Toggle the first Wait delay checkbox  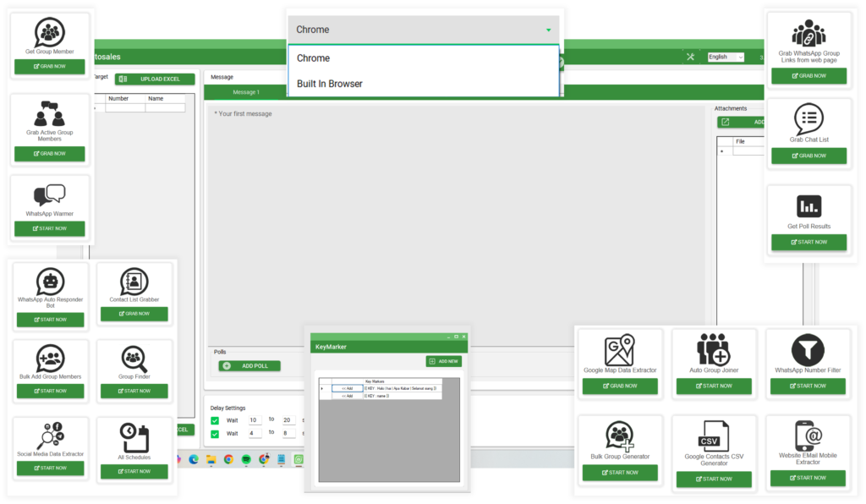215,420
